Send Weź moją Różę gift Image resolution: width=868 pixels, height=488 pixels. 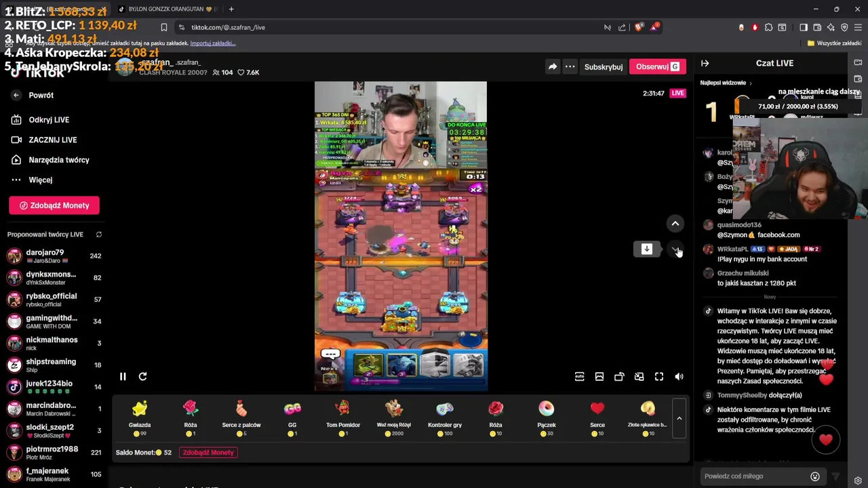(394, 418)
